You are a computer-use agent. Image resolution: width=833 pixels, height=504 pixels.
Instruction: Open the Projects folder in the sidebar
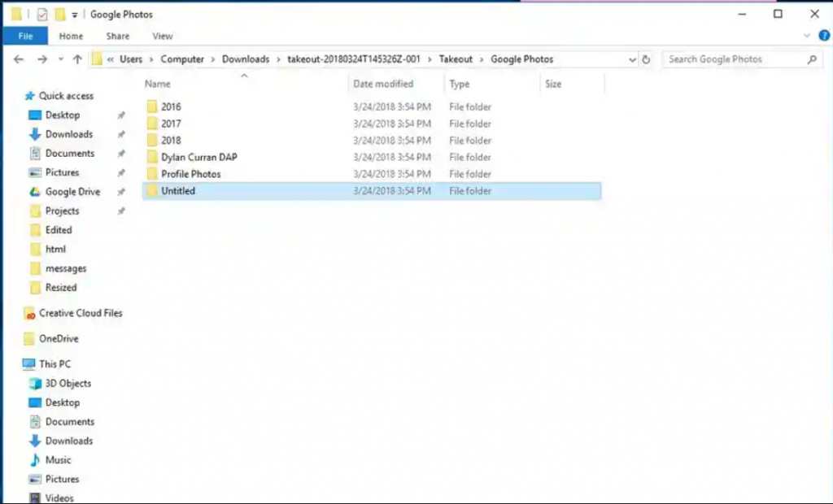62,211
